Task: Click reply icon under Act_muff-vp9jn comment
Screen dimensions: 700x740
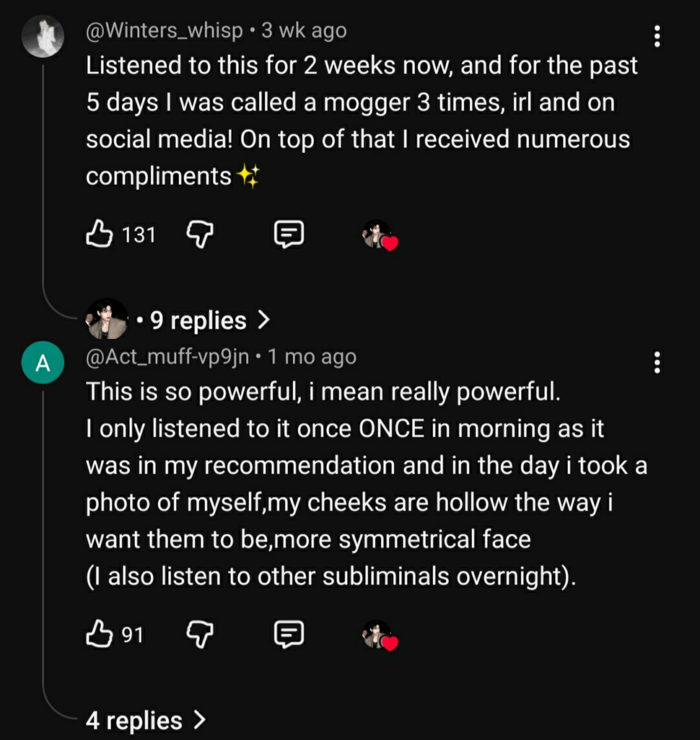Action: point(289,634)
